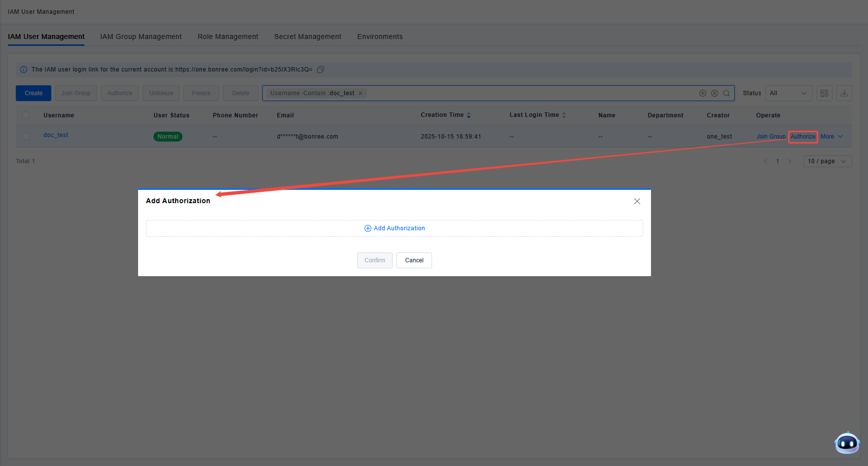Viewport: 868px width, 466px height.
Task: Click the download export icon
Action: (x=844, y=93)
